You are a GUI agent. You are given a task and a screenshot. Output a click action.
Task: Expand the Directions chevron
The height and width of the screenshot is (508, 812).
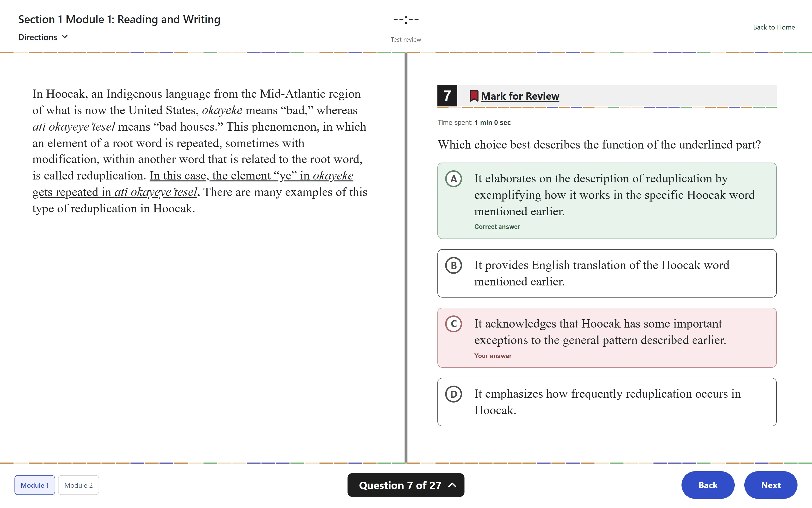[65, 37]
